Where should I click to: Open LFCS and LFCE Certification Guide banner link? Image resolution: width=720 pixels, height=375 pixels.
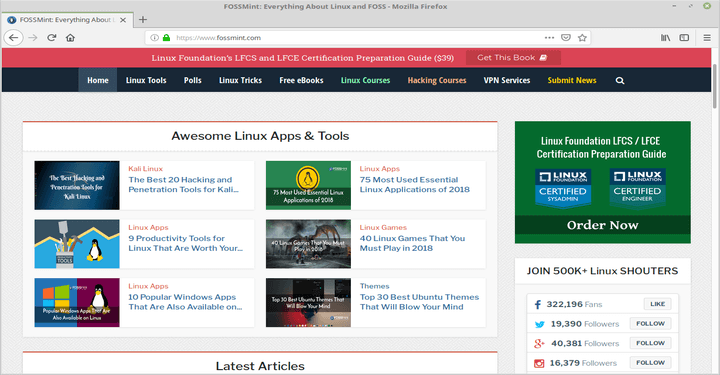point(303,58)
